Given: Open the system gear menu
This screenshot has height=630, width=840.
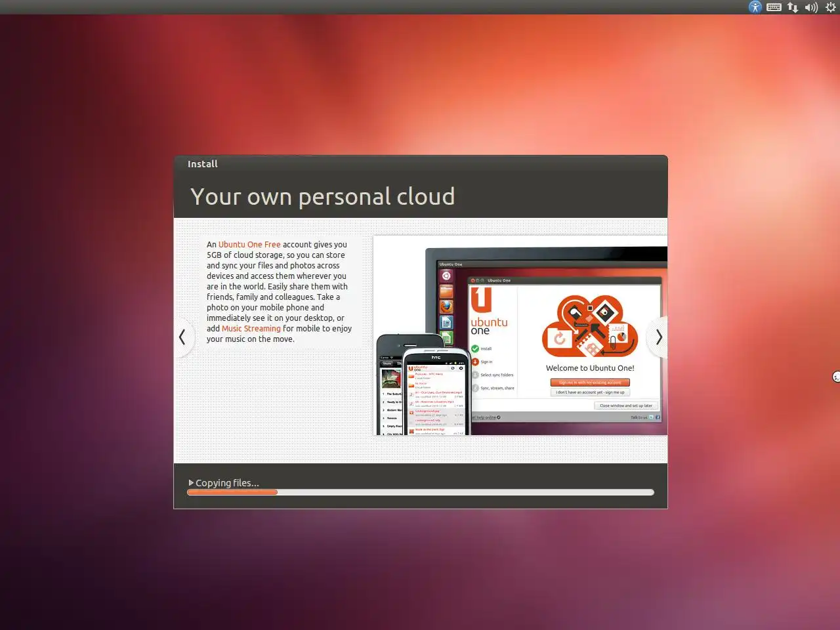Looking at the screenshot, I should point(830,7).
